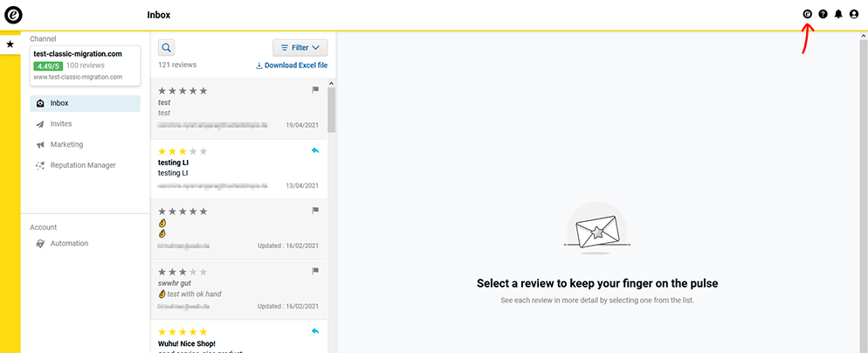Click flag icon on 'swwhr gut' review
The width and height of the screenshot is (868, 353).
(x=315, y=271)
